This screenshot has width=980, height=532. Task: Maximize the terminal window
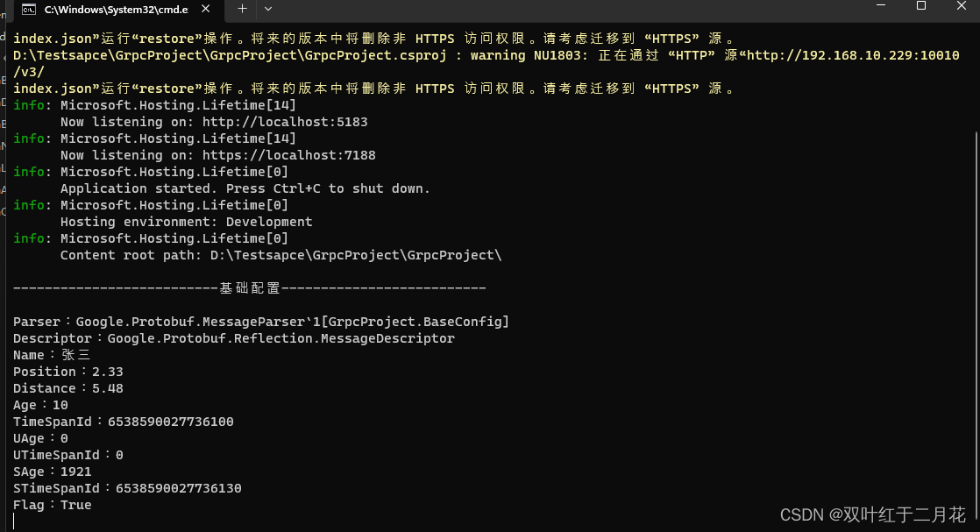click(920, 7)
